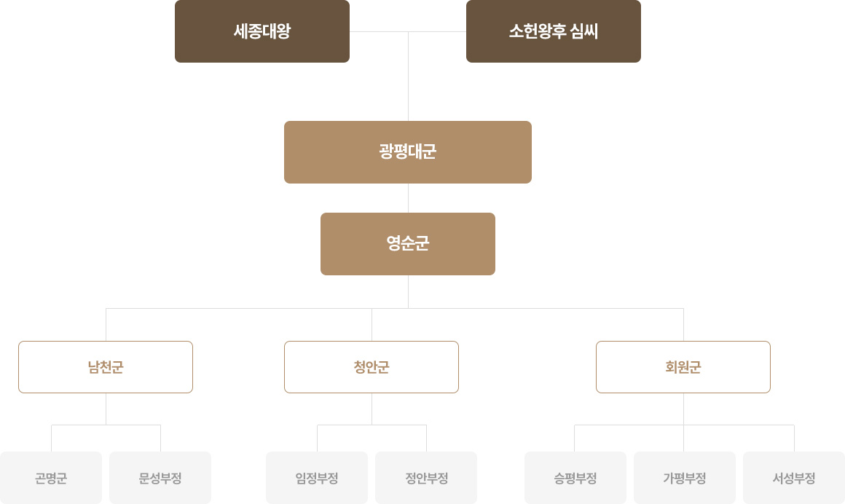The image size is (845, 504).
Task: Choose the 가평부정 gray box
Action: (x=685, y=478)
